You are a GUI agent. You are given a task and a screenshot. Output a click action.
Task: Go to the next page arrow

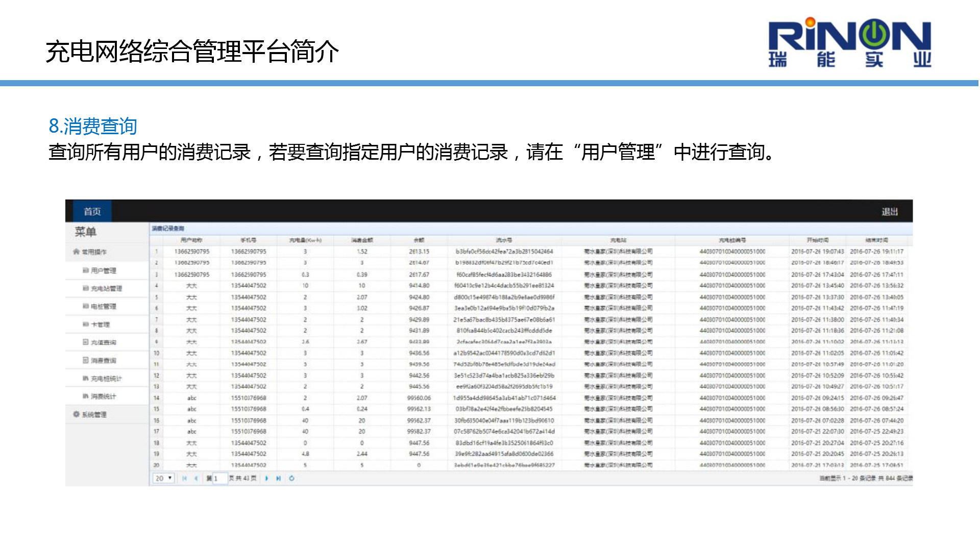pyautogui.click(x=267, y=479)
